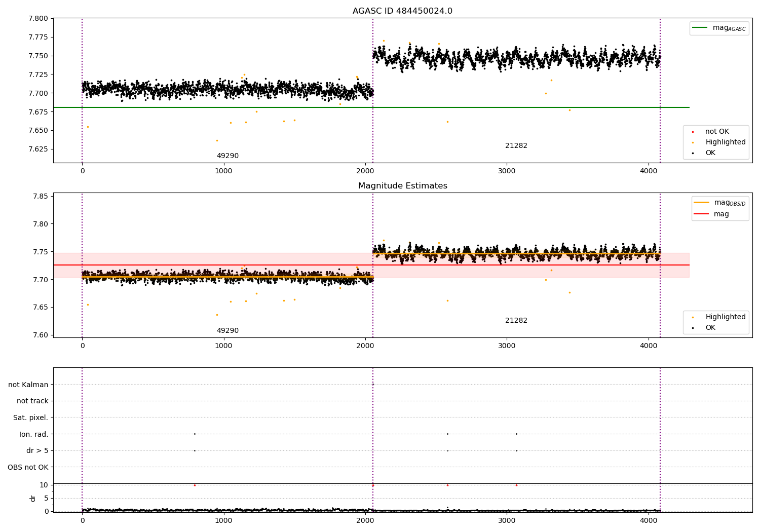Viewport: 760px width, 532px height.
Task: Click the 10 tick on the dr axis
Action: [44, 485]
